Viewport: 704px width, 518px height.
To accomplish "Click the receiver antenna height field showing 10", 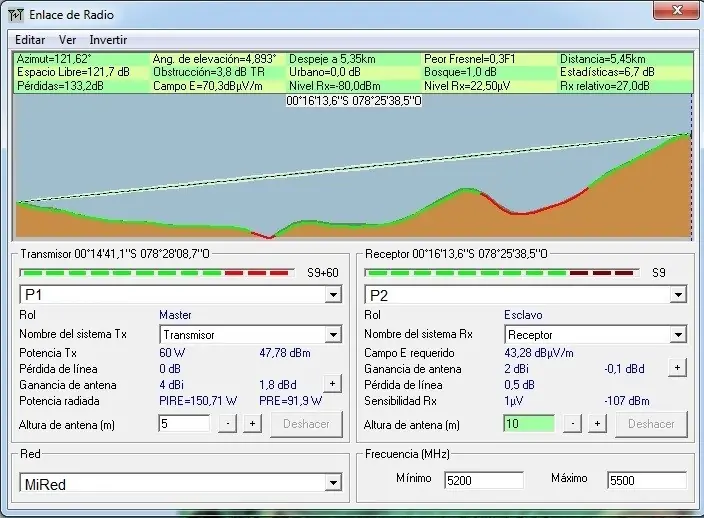I will 529,423.
